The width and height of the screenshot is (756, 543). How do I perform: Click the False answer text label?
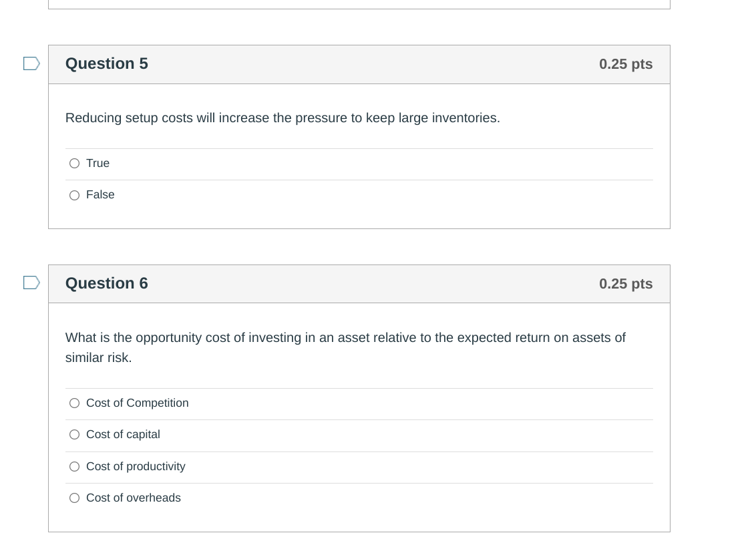pyautogui.click(x=100, y=195)
